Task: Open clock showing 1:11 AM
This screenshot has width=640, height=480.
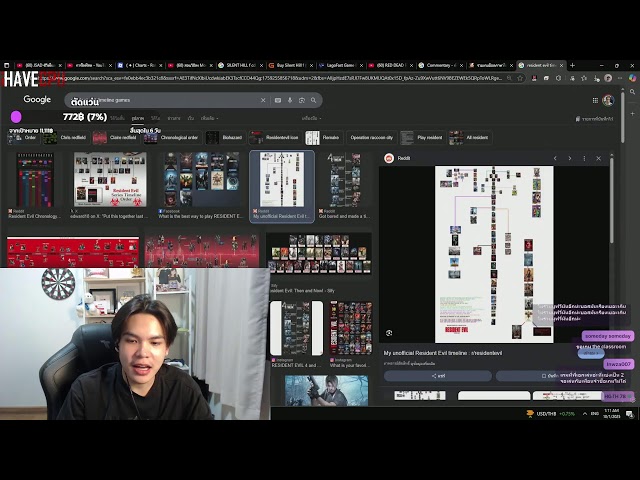Action: pos(612,413)
